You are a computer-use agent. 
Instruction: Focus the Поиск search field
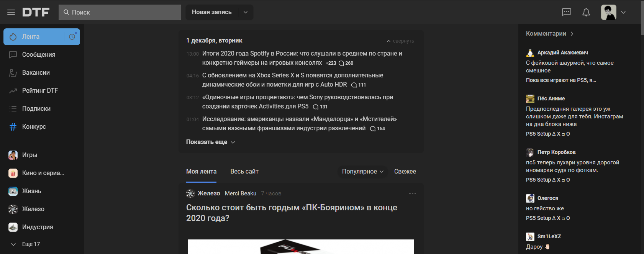click(120, 12)
